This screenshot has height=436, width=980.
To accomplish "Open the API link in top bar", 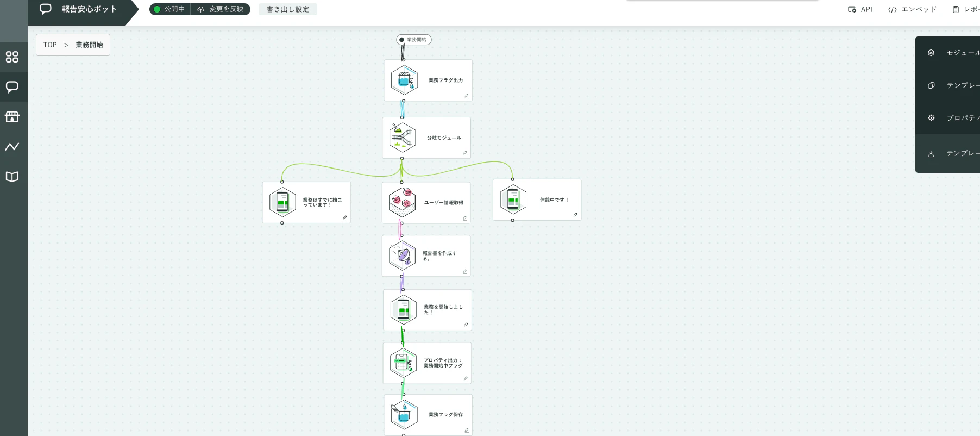I will [x=860, y=9].
